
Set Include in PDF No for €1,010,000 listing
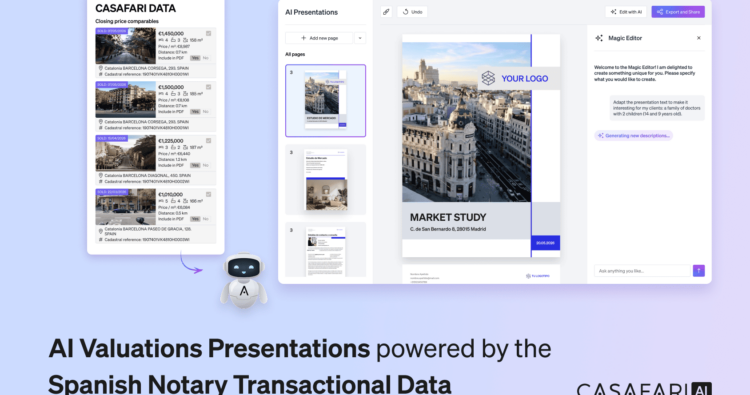(206, 219)
